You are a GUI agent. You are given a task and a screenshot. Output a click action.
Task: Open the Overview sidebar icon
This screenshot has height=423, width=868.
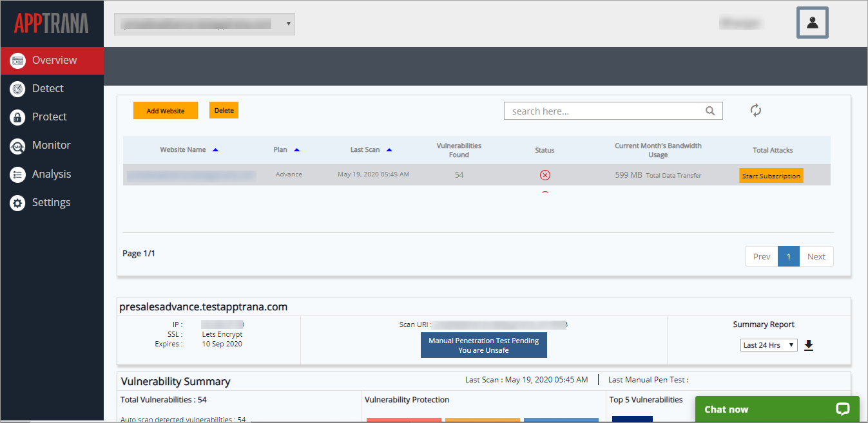click(x=18, y=61)
